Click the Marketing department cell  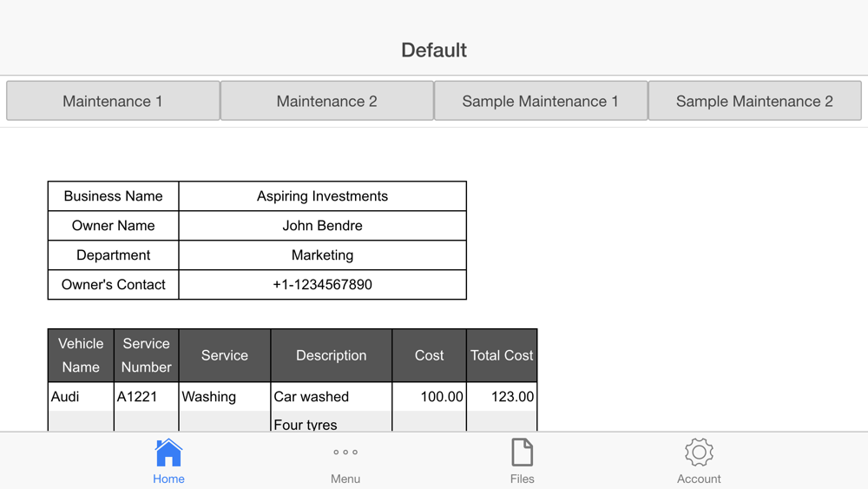(x=322, y=255)
